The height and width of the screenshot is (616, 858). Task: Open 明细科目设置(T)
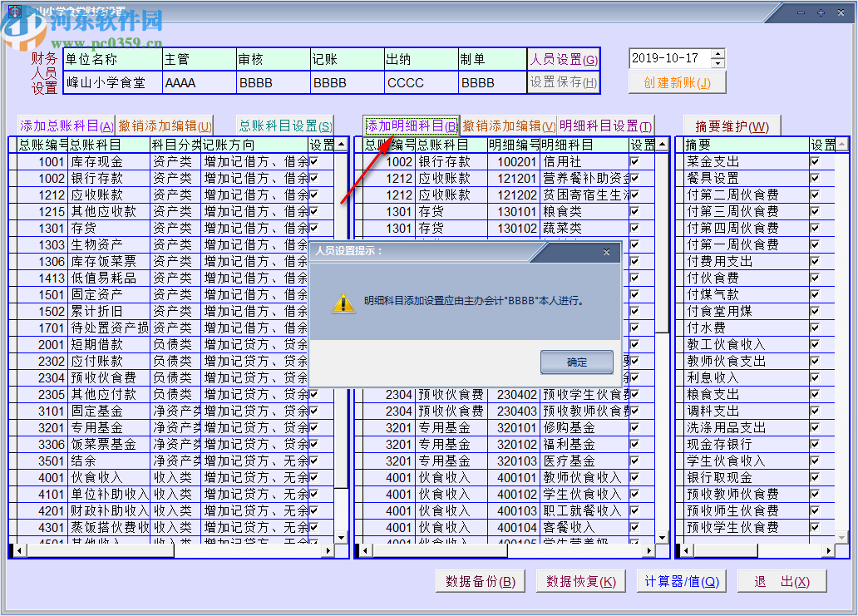605,126
